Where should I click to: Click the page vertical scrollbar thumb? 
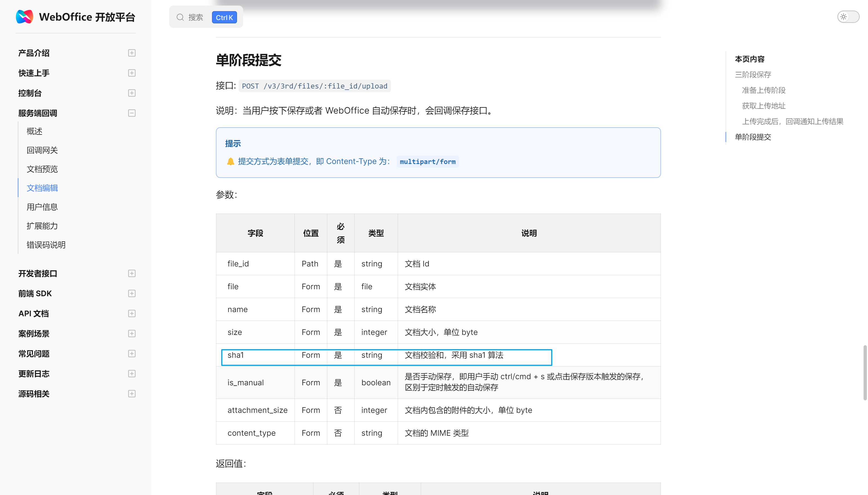tap(865, 373)
